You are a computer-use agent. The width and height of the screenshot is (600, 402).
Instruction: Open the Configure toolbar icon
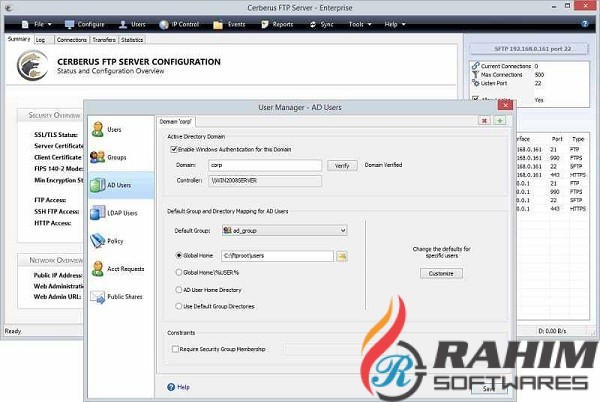click(69, 24)
